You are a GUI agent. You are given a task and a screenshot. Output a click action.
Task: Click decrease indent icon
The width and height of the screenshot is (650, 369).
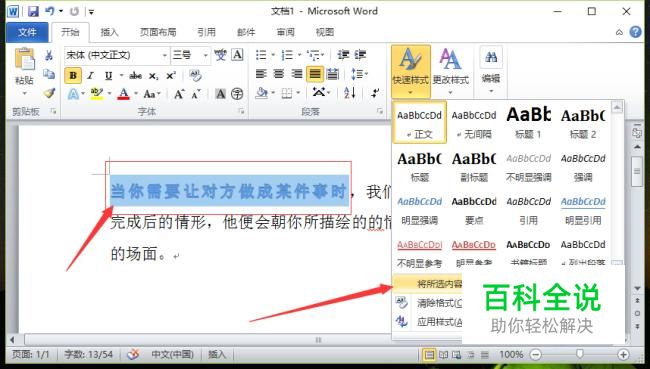[x=343, y=55]
